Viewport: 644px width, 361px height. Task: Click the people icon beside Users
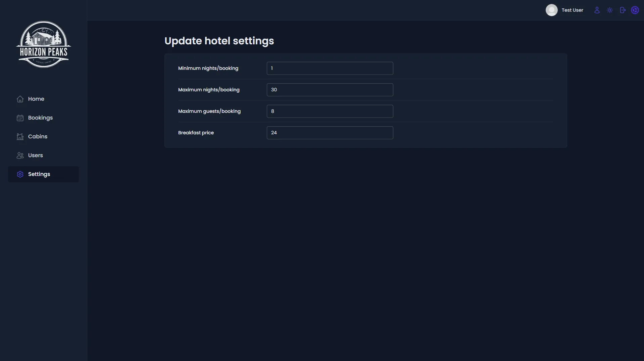click(x=20, y=155)
